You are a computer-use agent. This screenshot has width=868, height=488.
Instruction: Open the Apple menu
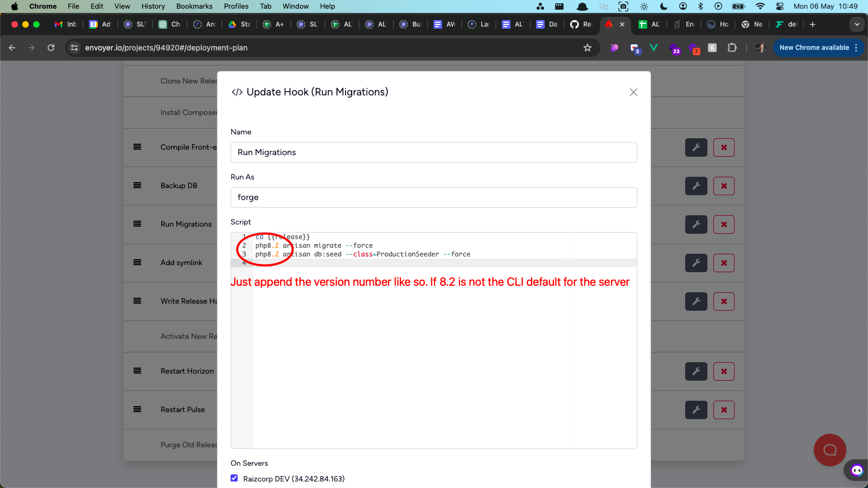pyautogui.click(x=15, y=7)
